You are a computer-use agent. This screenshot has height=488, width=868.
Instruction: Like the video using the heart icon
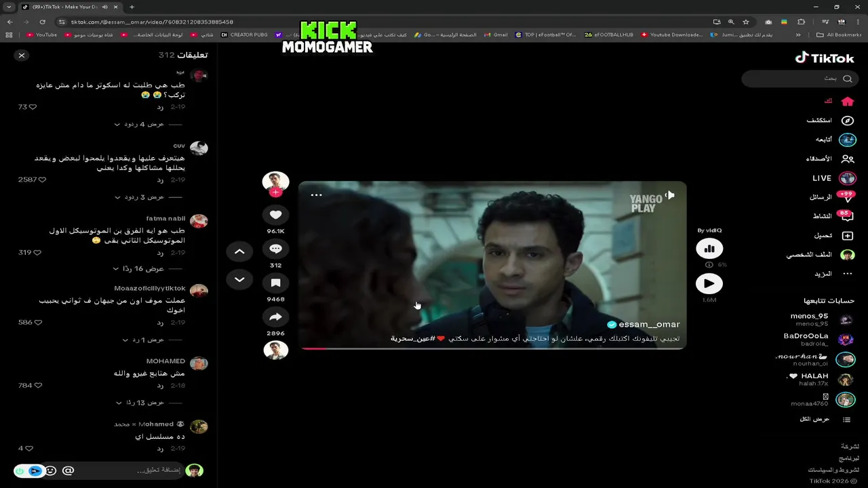275,215
